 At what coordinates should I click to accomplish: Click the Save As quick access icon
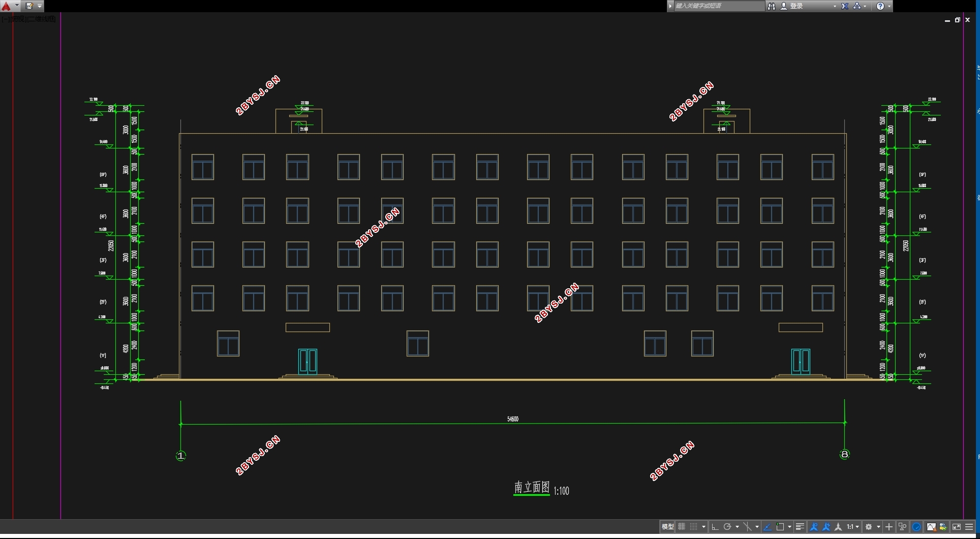(x=29, y=6)
